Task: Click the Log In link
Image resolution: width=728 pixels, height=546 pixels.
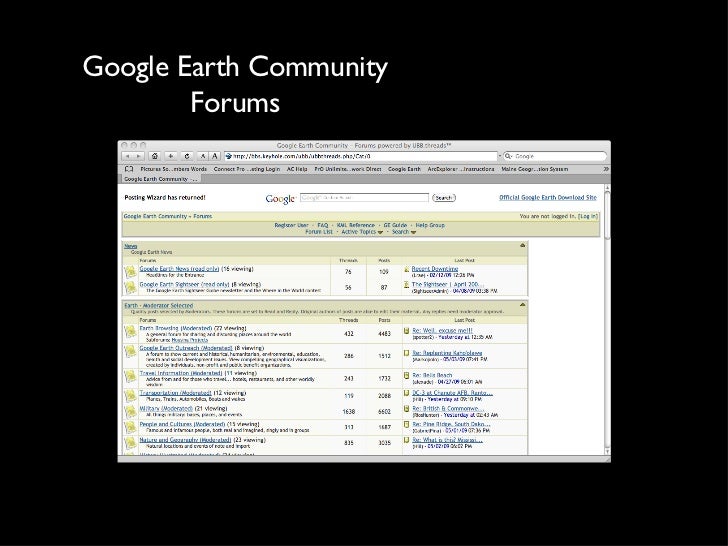Action: pos(588,216)
